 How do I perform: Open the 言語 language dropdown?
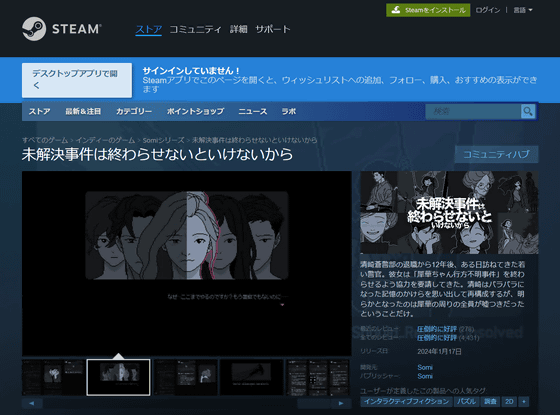(522, 10)
